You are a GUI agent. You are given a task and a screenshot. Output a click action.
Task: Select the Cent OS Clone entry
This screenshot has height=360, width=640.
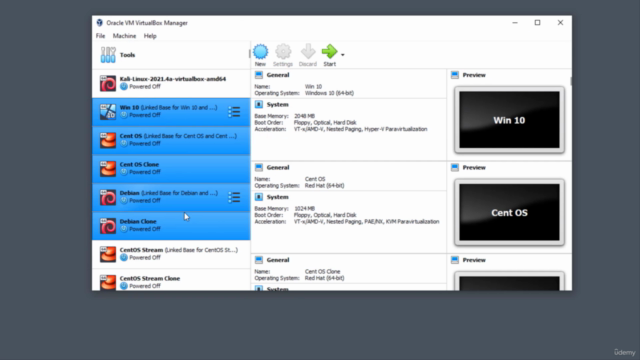pos(171,169)
